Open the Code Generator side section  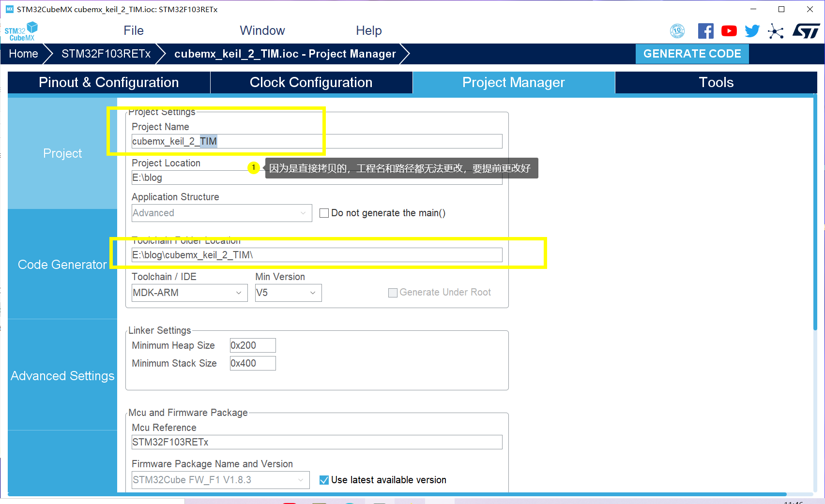62,265
